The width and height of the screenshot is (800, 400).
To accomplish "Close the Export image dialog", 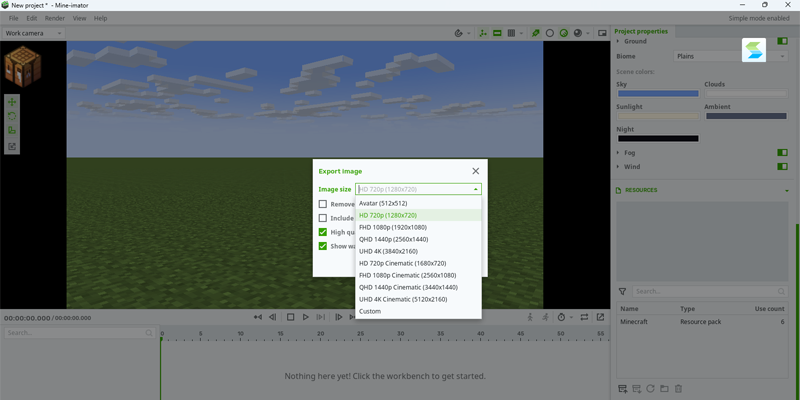I will coord(476,171).
